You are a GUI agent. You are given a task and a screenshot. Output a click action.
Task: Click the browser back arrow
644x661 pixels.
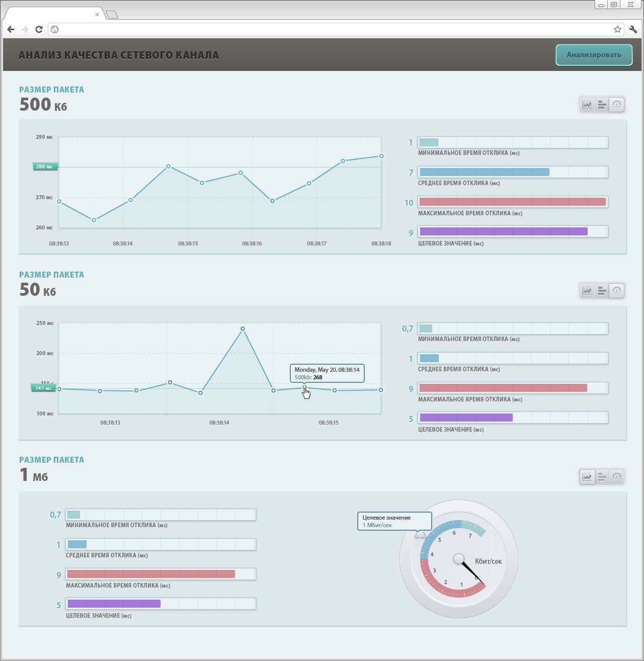tap(11, 29)
